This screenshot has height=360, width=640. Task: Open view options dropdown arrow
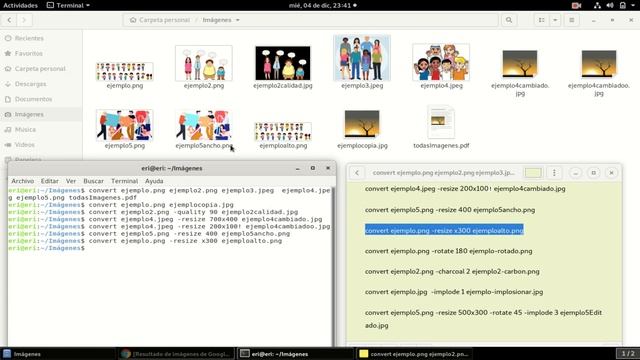pyautogui.click(x=555, y=20)
